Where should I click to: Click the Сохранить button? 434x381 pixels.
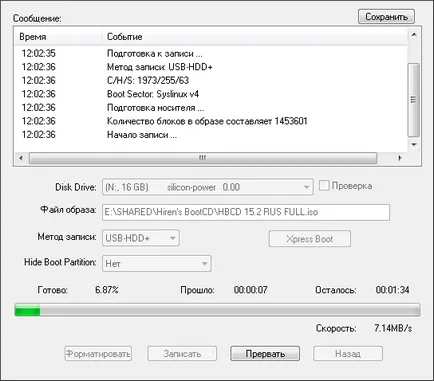point(386,17)
